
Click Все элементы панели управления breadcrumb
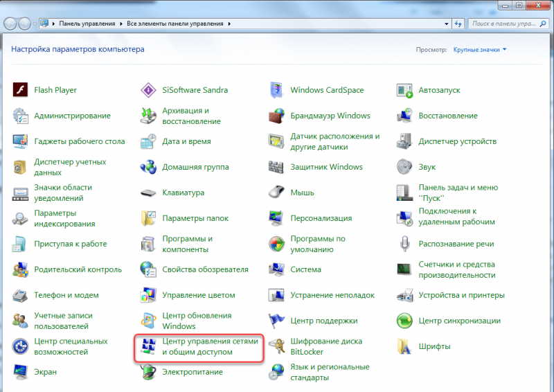click(175, 24)
